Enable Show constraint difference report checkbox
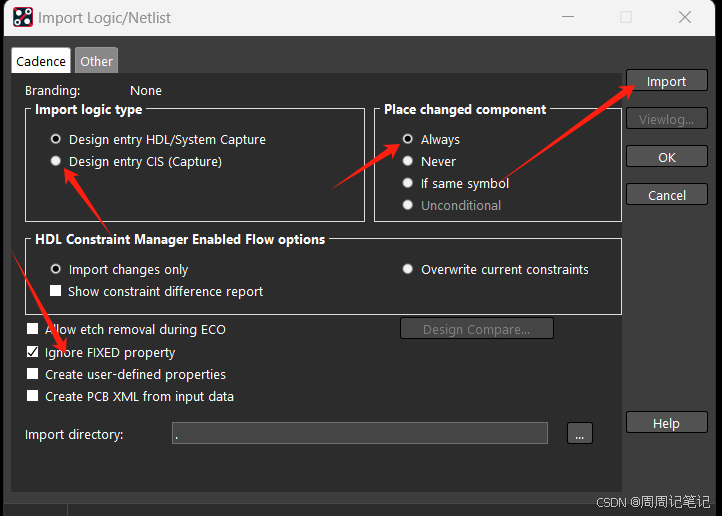 point(55,291)
